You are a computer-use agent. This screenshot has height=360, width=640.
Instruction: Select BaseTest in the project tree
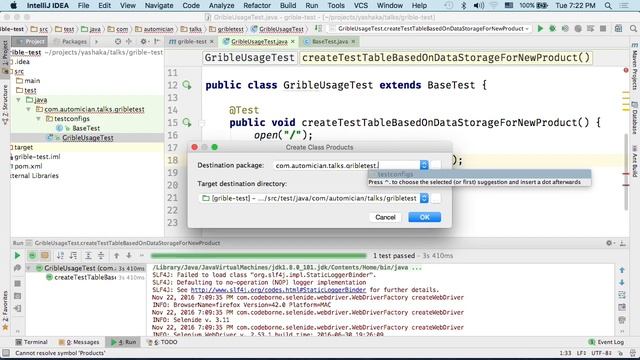click(x=86, y=128)
